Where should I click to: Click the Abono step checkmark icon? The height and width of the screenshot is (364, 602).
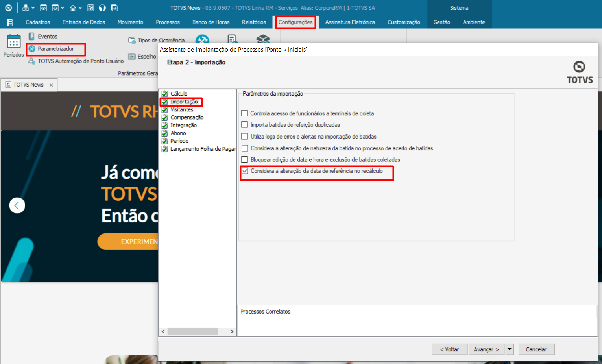tap(164, 133)
